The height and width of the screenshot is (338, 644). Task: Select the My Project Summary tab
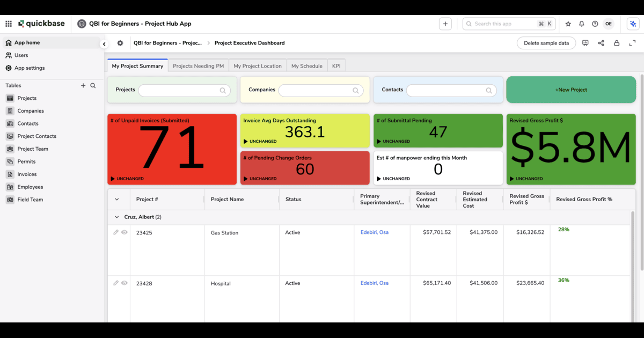pyautogui.click(x=137, y=65)
